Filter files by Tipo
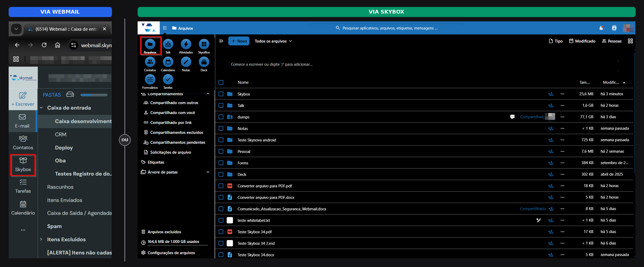644x267 pixels. 556,41
